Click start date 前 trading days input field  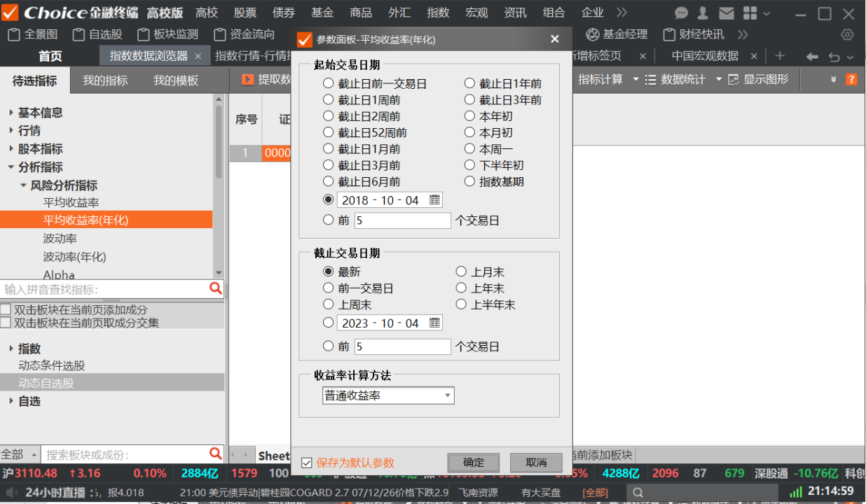point(402,220)
